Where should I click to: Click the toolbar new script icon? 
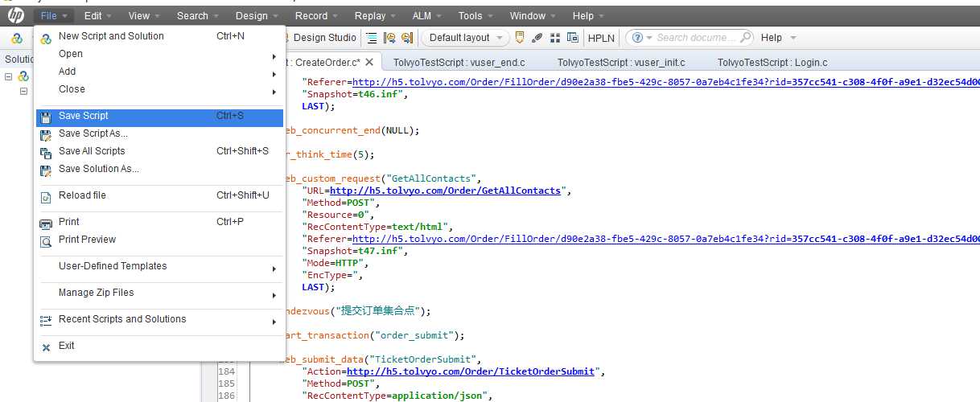pos(16,38)
